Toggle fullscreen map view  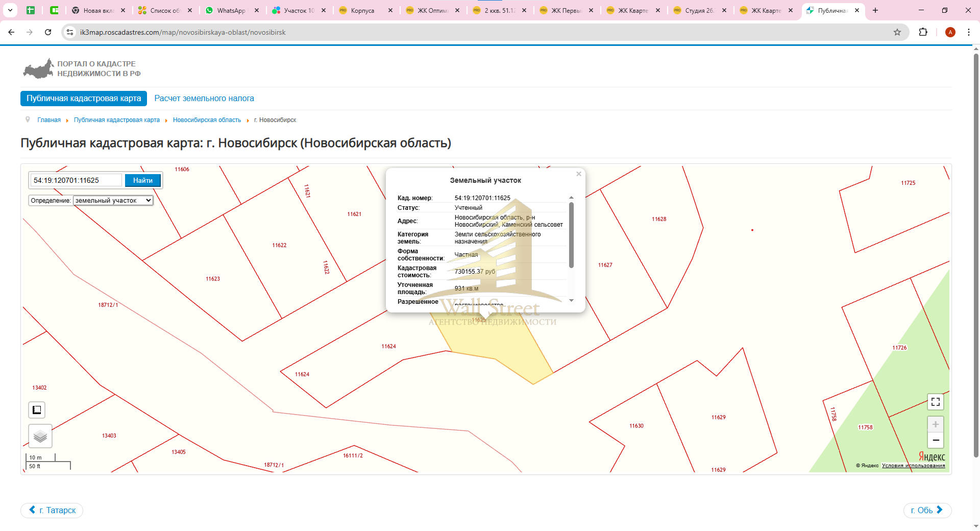tap(935, 402)
